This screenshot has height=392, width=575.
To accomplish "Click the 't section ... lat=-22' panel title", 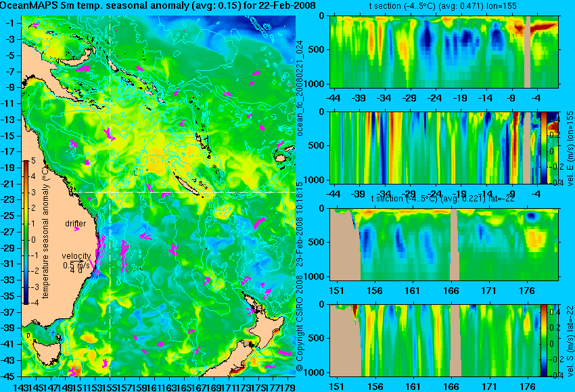I will click(442, 198).
